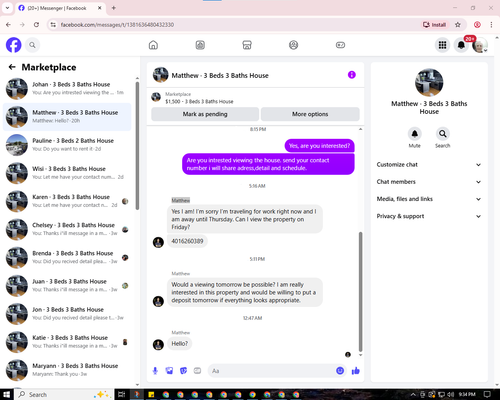Screen dimensions: 500x400
Task: Open Pauline 3 Beds 2 Baths chat
Action: pos(67,145)
